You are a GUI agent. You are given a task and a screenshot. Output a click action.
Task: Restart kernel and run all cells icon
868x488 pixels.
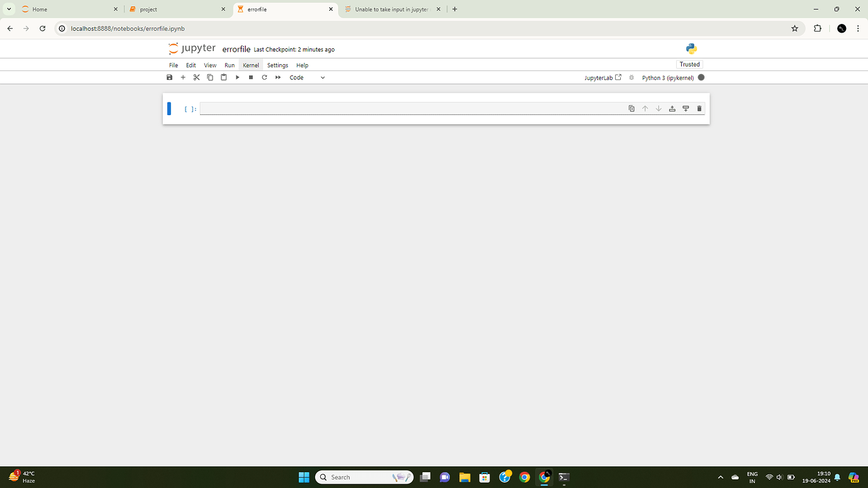click(x=278, y=77)
